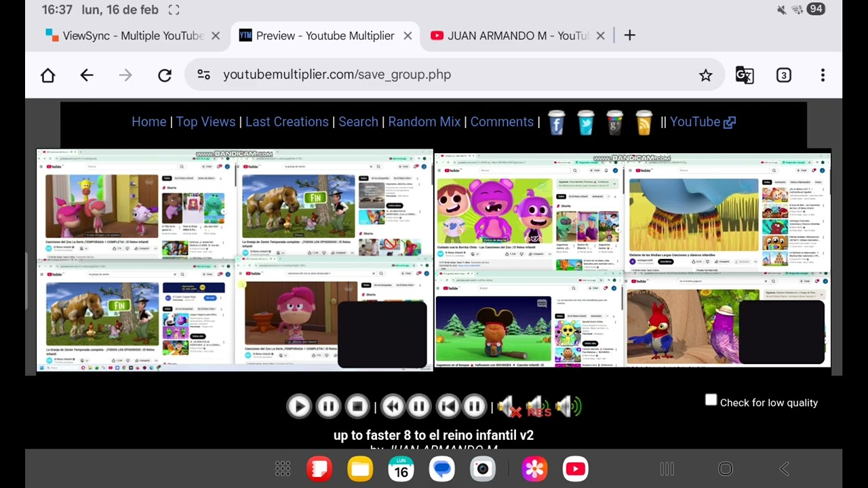Click the RSS feed cup icon
The image size is (868, 488).
click(644, 122)
